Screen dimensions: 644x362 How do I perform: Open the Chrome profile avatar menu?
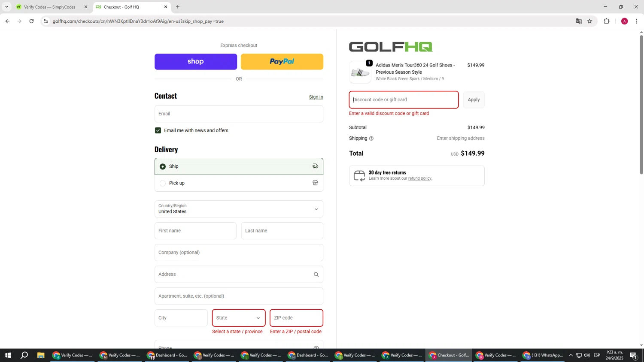625,21
